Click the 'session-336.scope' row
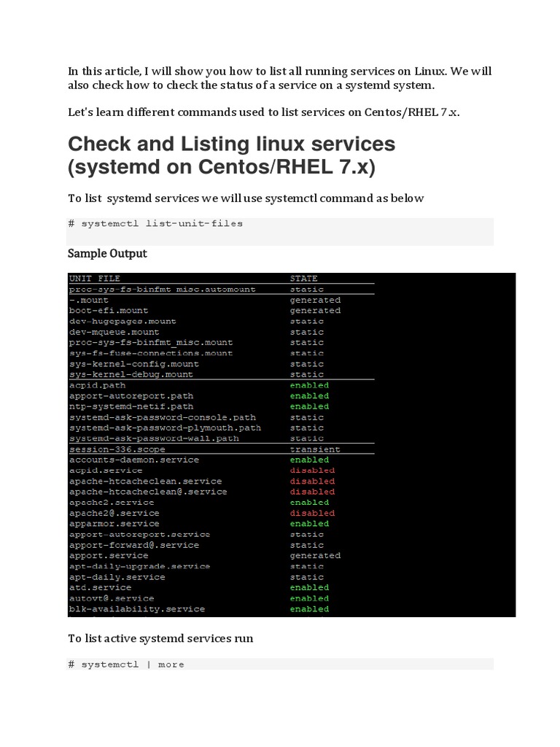The width and height of the screenshot is (560, 747). tap(117, 449)
